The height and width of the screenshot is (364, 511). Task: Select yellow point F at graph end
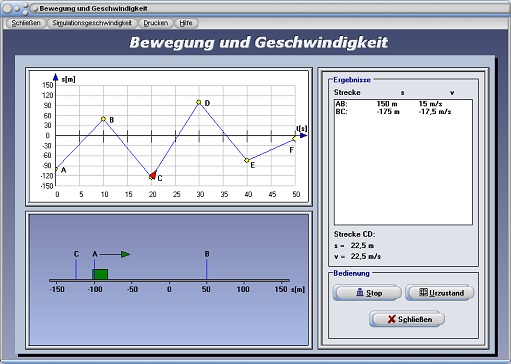[x=294, y=139]
